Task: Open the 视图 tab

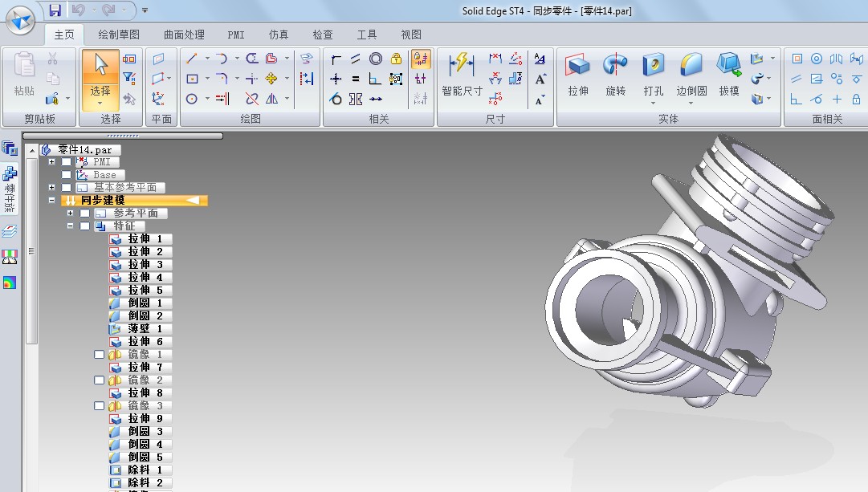Action: (x=411, y=35)
